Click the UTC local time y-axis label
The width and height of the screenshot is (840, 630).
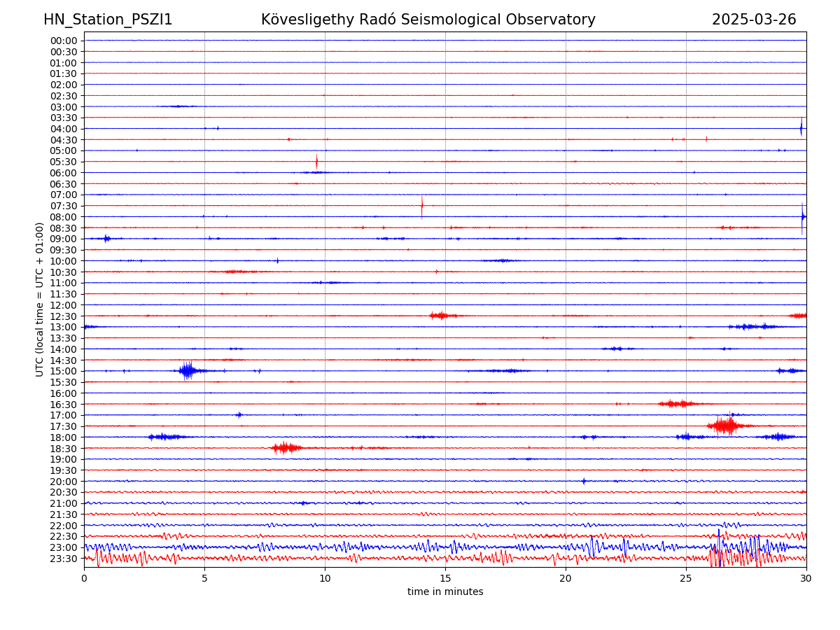pos(40,299)
